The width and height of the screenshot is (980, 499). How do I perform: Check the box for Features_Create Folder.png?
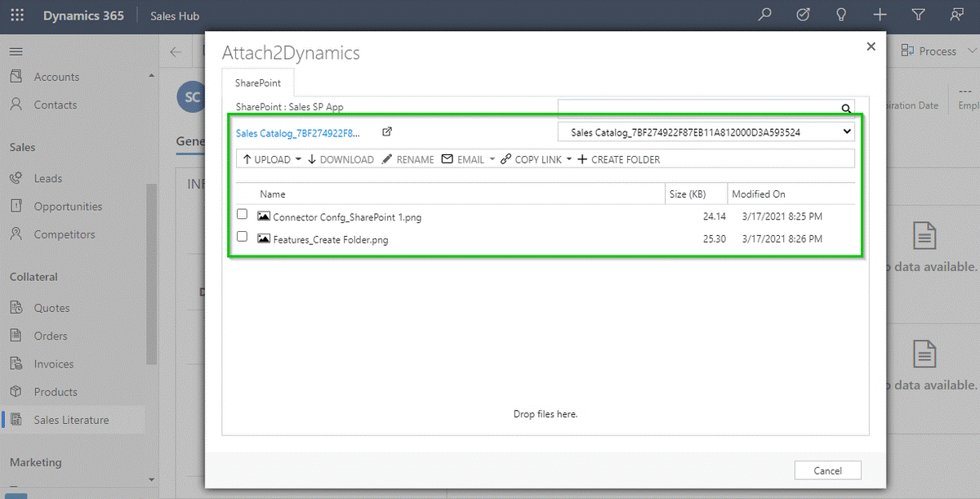pyautogui.click(x=241, y=236)
